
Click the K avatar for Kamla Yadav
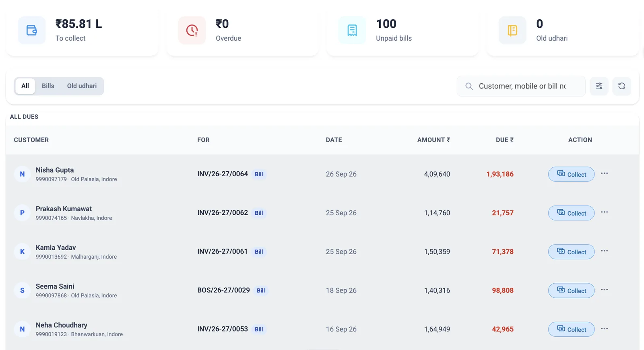tap(23, 252)
